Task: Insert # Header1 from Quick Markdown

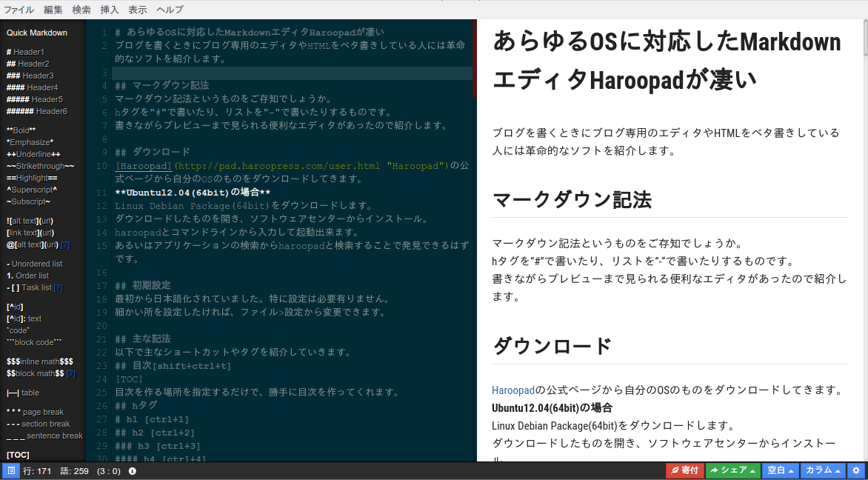Action: [x=25, y=52]
